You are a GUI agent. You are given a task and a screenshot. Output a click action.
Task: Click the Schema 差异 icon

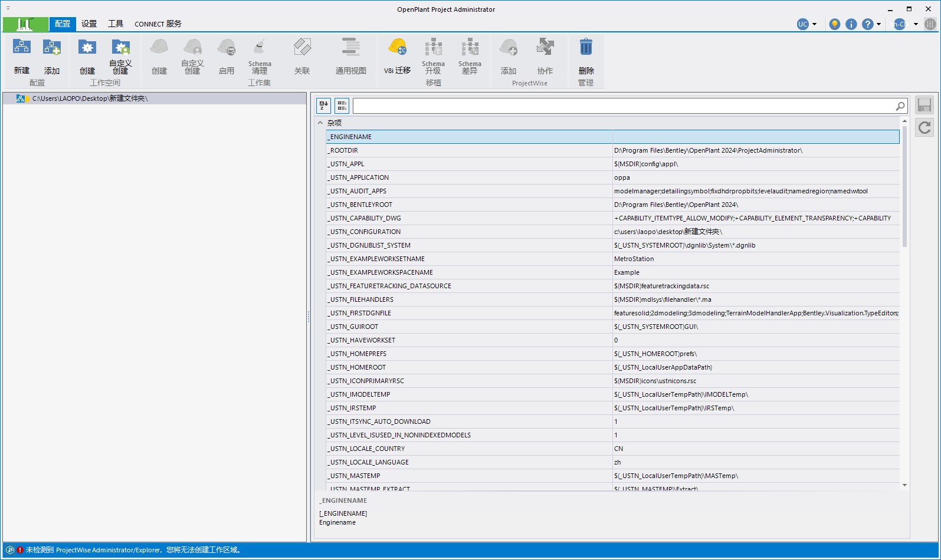click(470, 47)
